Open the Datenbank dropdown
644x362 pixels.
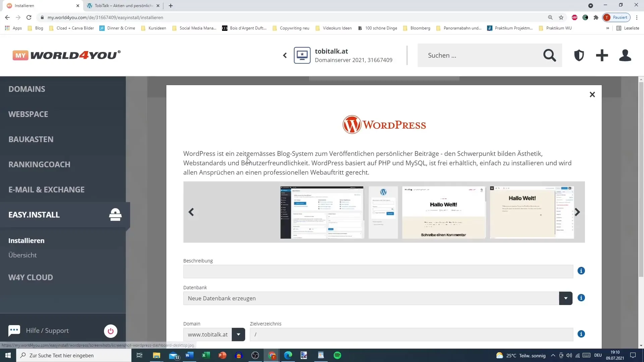coord(566,298)
